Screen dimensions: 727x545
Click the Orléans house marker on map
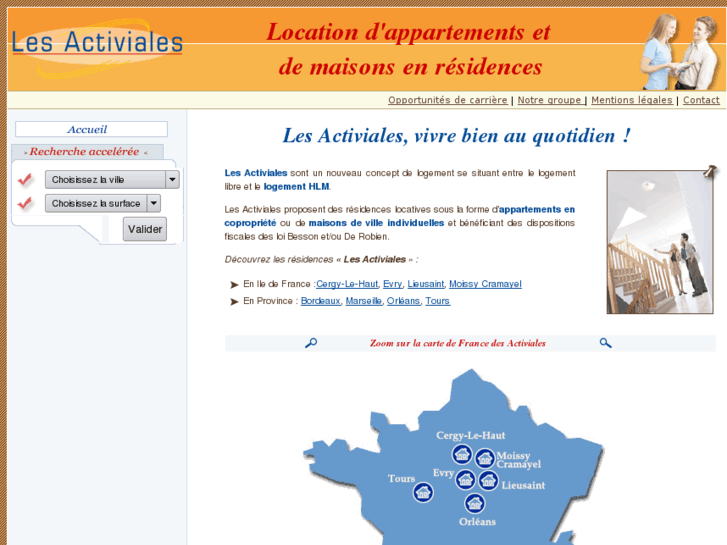(475, 503)
